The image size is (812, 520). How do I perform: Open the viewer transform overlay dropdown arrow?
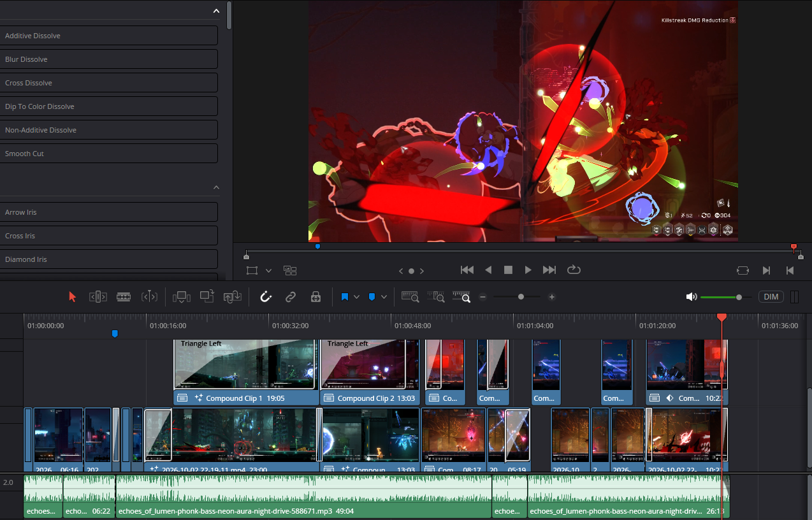[268, 271]
